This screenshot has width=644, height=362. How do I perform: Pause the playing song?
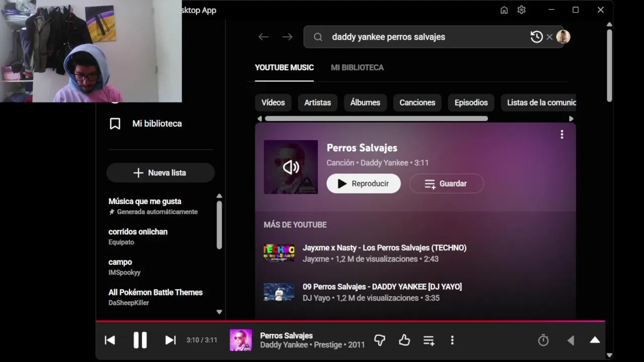(140, 340)
